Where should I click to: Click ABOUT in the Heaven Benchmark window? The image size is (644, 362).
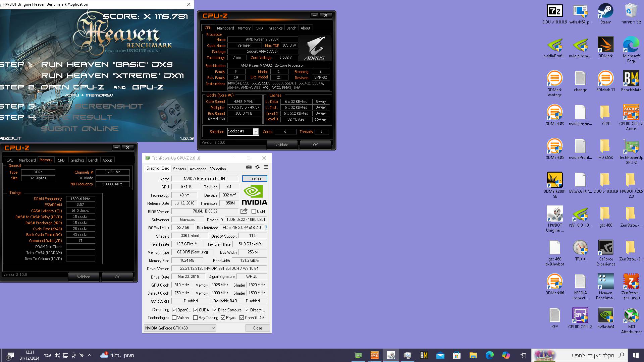(11, 138)
